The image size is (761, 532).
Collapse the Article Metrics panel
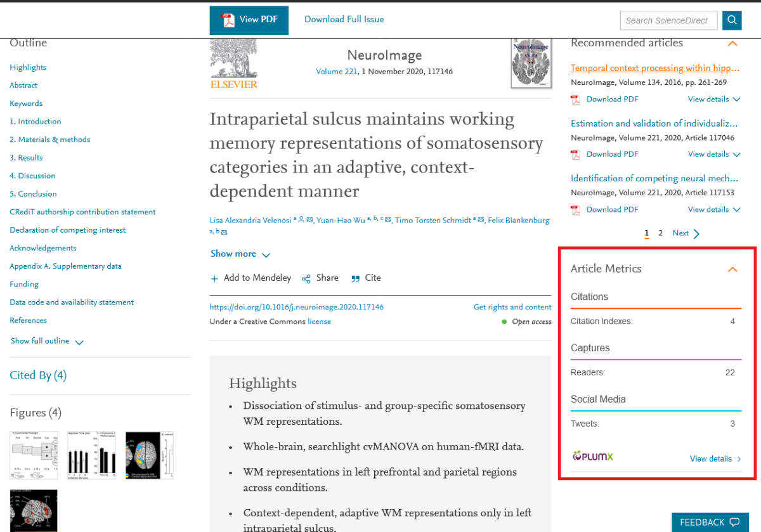point(732,269)
